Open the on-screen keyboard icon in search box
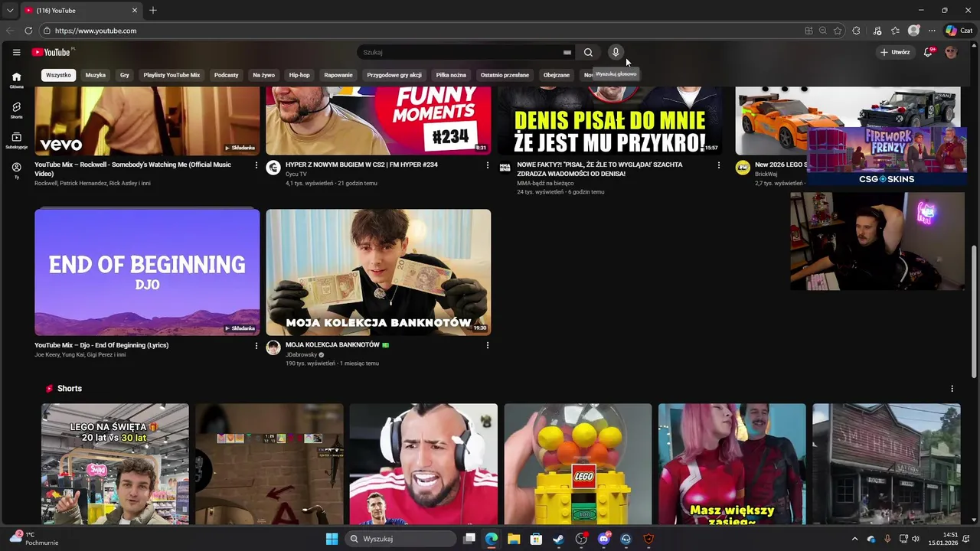Viewport: 980px width, 551px height. [x=567, y=52]
